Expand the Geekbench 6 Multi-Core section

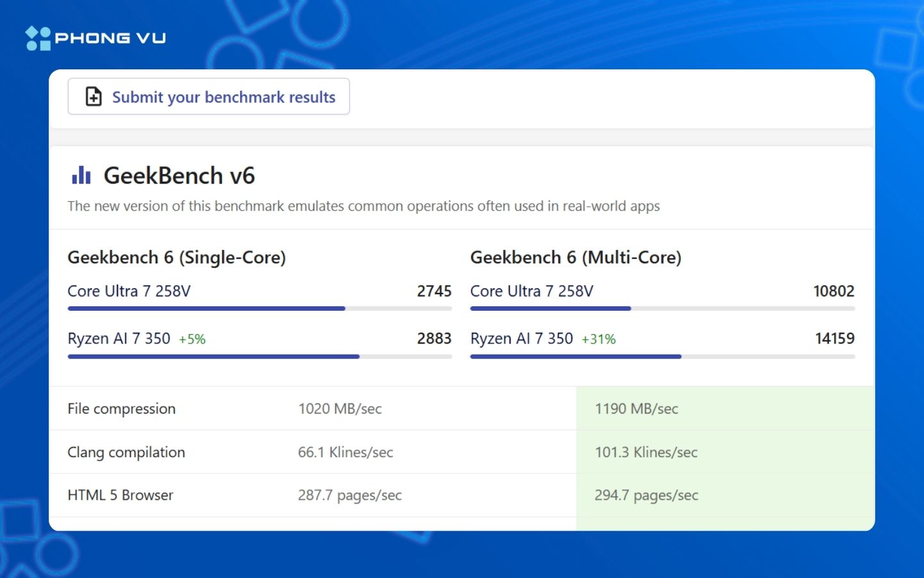click(x=576, y=257)
